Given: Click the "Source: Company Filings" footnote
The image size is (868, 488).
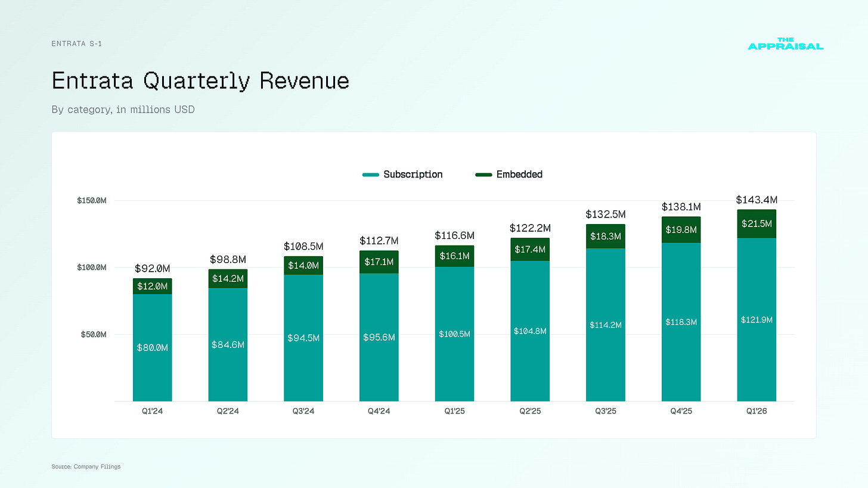Looking at the screenshot, I should [x=86, y=467].
